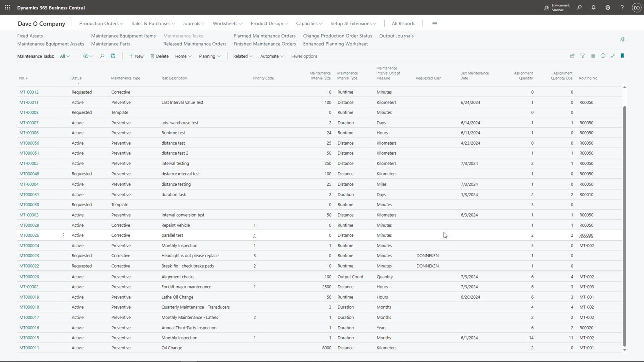644x362 pixels.
Task: Expand the Journals menu
Action: tap(194, 23)
